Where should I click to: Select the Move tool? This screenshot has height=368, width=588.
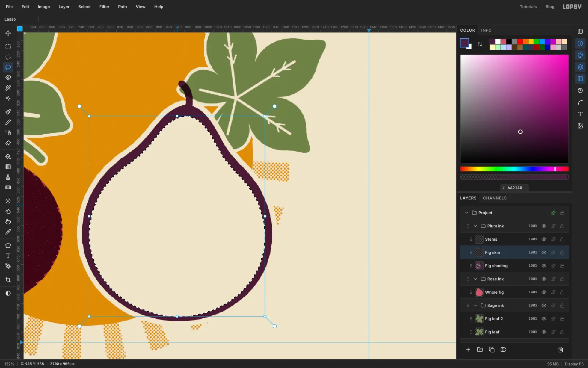point(8,33)
